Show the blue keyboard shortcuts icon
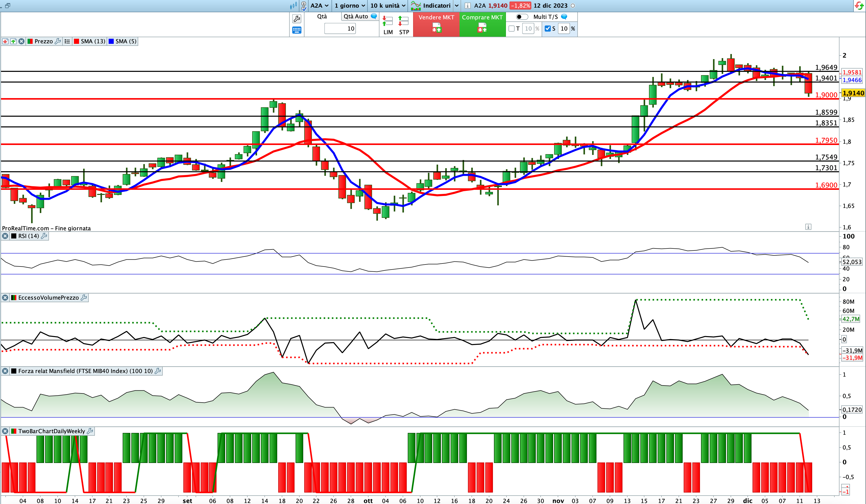The height and width of the screenshot is (504, 866). (x=297, y=30)
